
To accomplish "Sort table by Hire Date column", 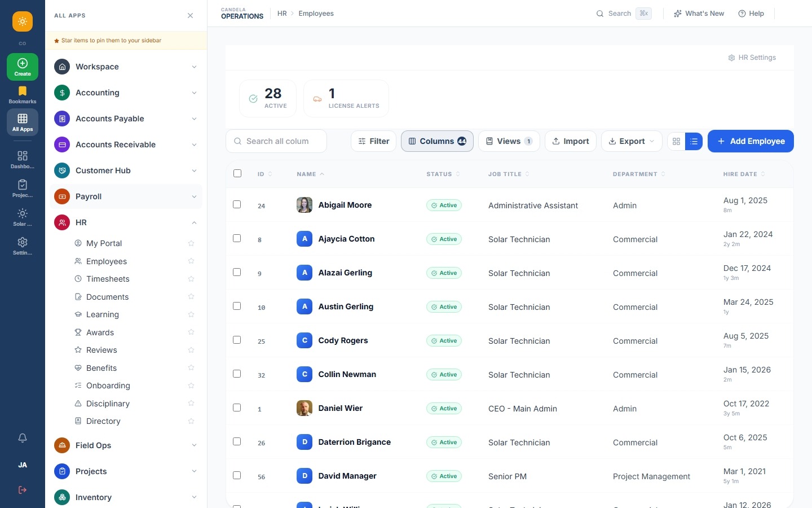I will tap(744, 174).
